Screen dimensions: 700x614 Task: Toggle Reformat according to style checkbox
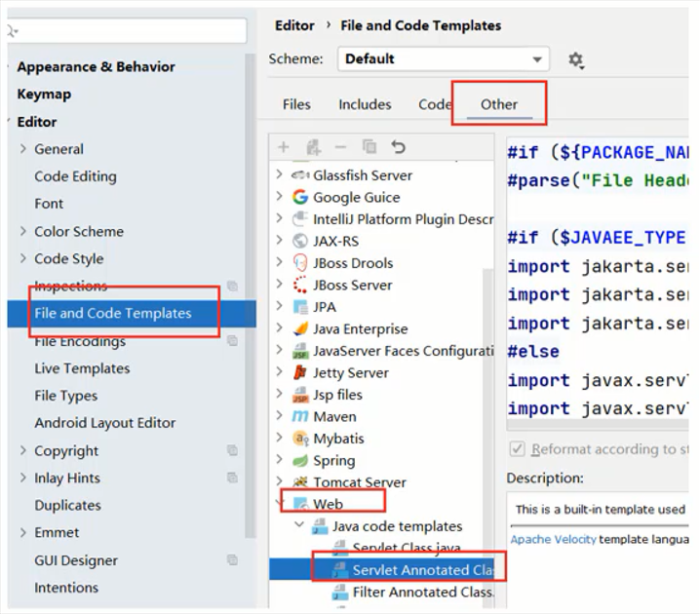point(518,449)
